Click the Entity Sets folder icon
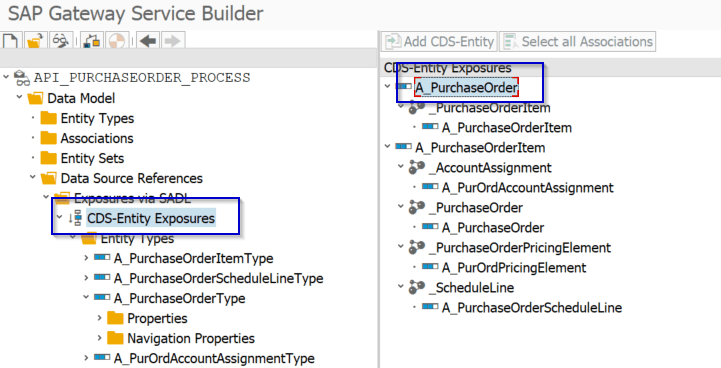721x368 pixels. coord(49,158)
